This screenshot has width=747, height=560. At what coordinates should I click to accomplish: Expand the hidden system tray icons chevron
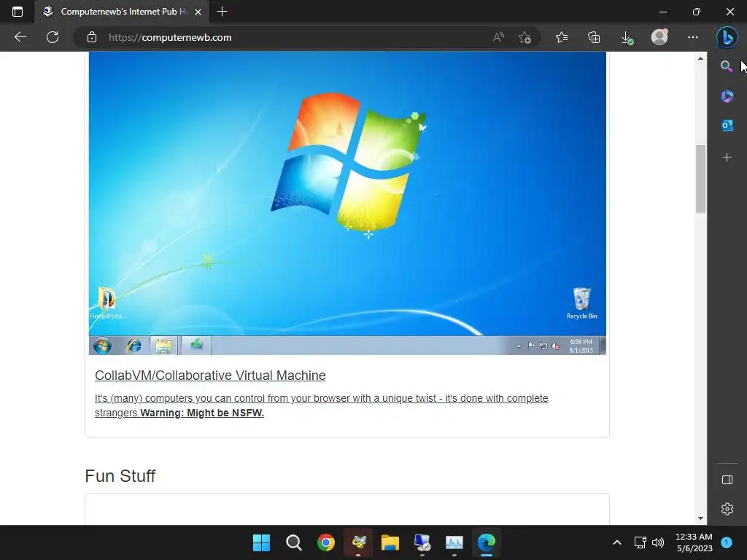click(x=617, y=542)
